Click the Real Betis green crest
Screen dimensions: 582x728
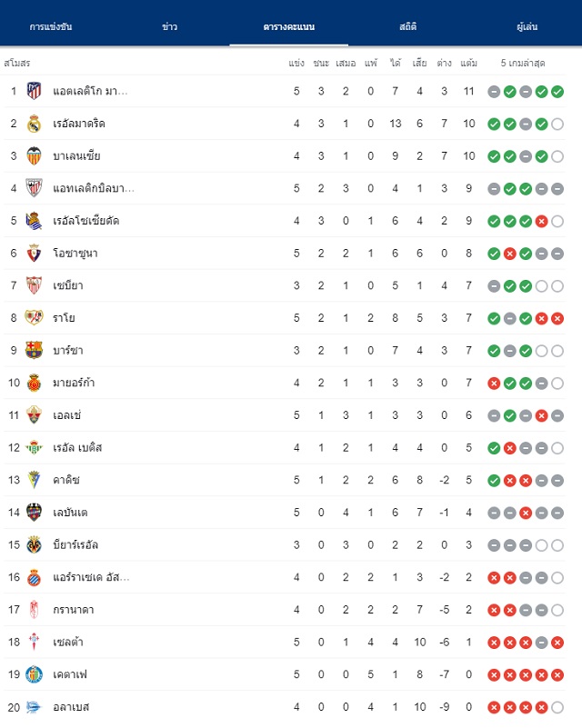click(x=34, y=447)
